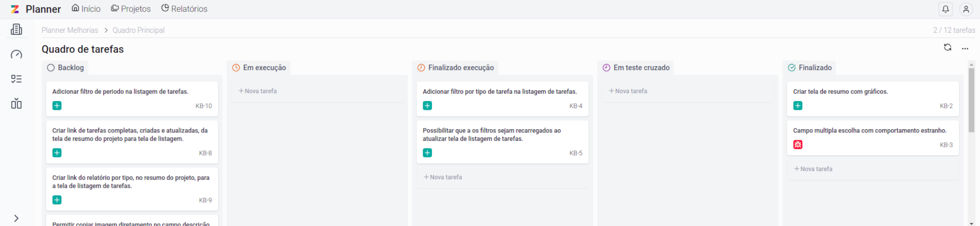The width and height of the screenshot is (980, 226).
Task: Open the task list sidebar icon
Action: pos(16,79)
